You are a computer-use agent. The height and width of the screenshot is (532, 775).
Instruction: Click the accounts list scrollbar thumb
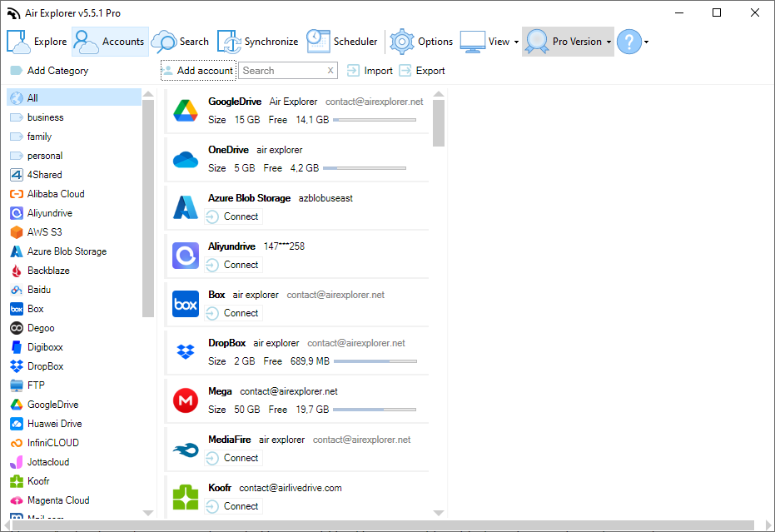(x=439, y=123)
